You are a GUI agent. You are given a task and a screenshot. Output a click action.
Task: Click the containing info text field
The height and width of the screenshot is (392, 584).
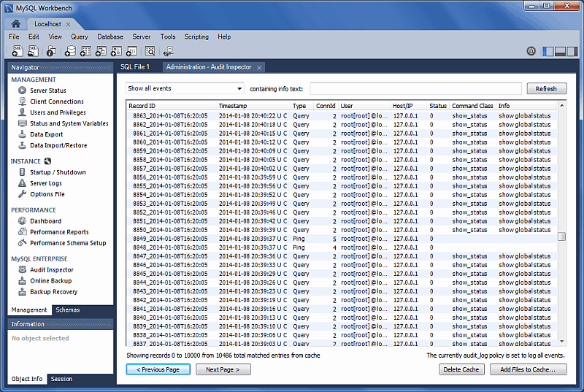415,88
